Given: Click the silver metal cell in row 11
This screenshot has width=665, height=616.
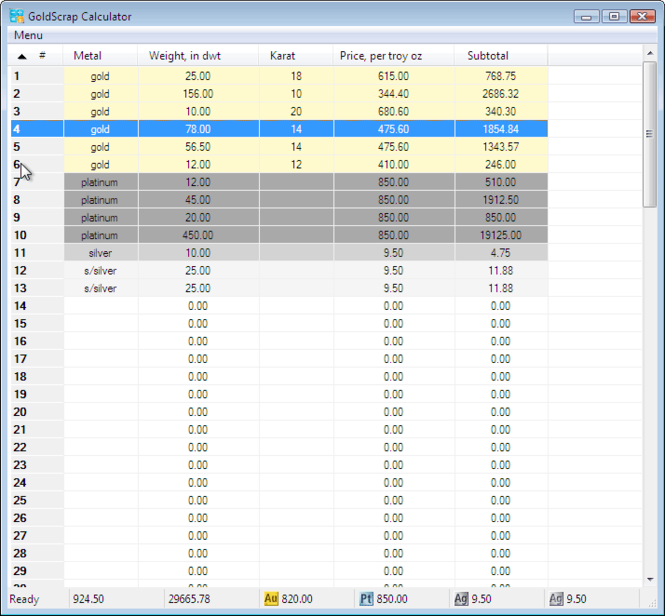Looking at the screenshot, I should click(101, 253).
